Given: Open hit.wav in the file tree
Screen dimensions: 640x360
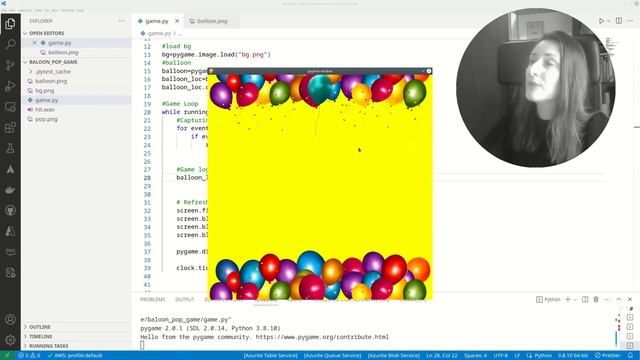Looking at the screenshot, I should click(x=44, y=109).
